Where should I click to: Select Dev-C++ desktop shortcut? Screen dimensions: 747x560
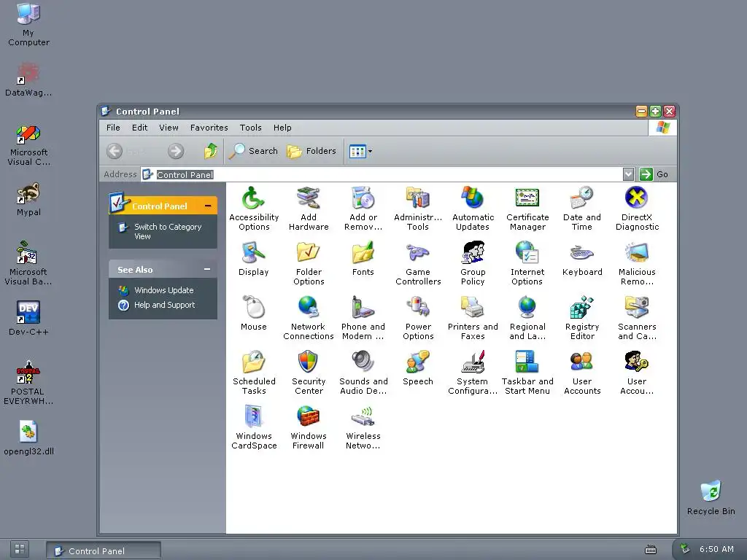(x=28, y=318)
